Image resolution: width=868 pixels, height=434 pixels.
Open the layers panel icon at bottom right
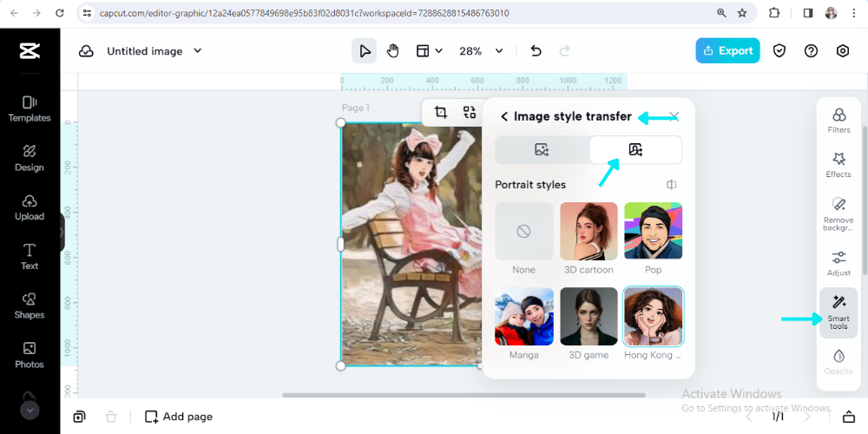pos(848,417)
